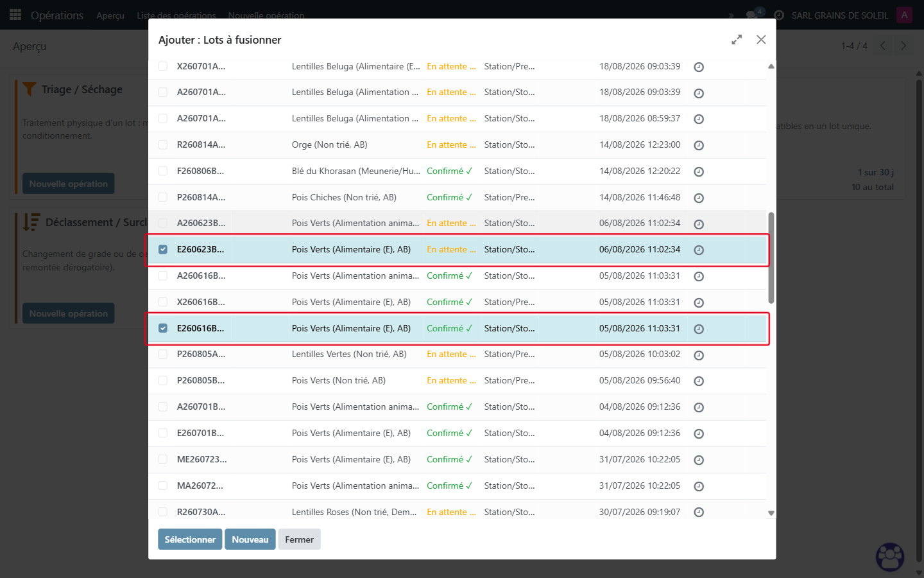The image size is (924, 578).
Task: Click activity clock icon for E260623B row
Action: pyautogui.click(x=699, y=250)
